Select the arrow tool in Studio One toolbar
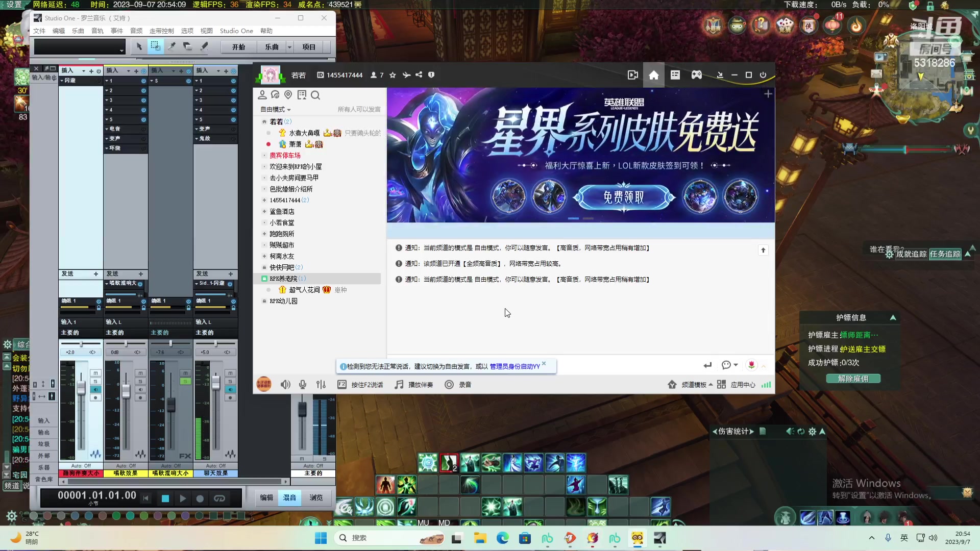Screen dimensions: 980x551 tap(139, 46)
